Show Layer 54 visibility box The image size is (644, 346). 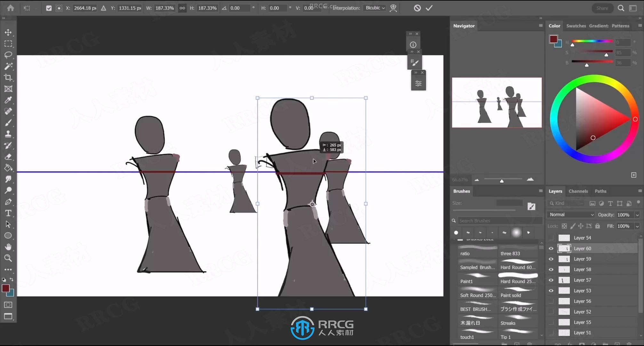[x=551, y=238]
